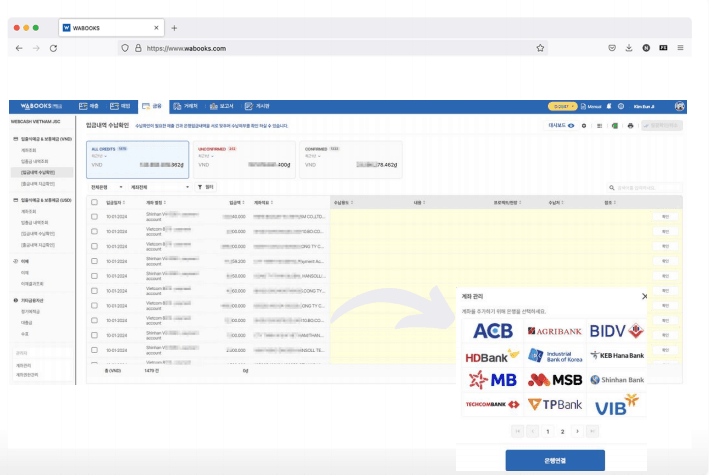Click the blue 은행연결 connect bank button
This screenshot has height=475, width=709.
pos(555,461)
